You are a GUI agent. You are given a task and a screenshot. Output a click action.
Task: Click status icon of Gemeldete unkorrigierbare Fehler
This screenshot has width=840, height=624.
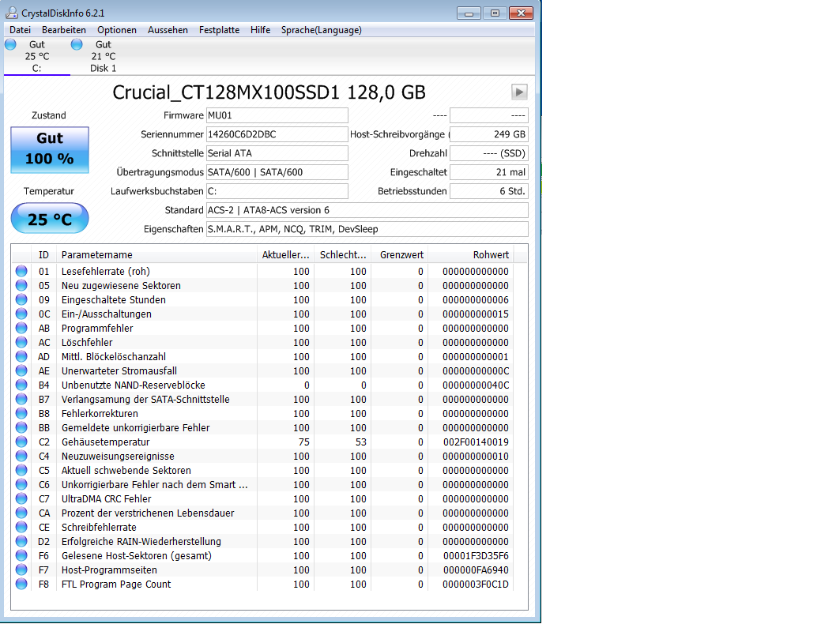(21, 427)
